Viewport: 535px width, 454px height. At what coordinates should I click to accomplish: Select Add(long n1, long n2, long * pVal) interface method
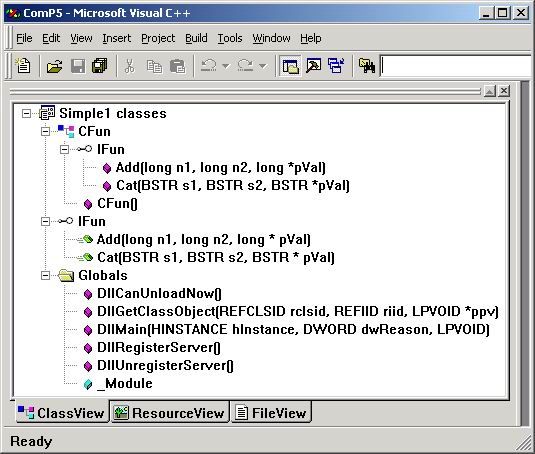204,240
